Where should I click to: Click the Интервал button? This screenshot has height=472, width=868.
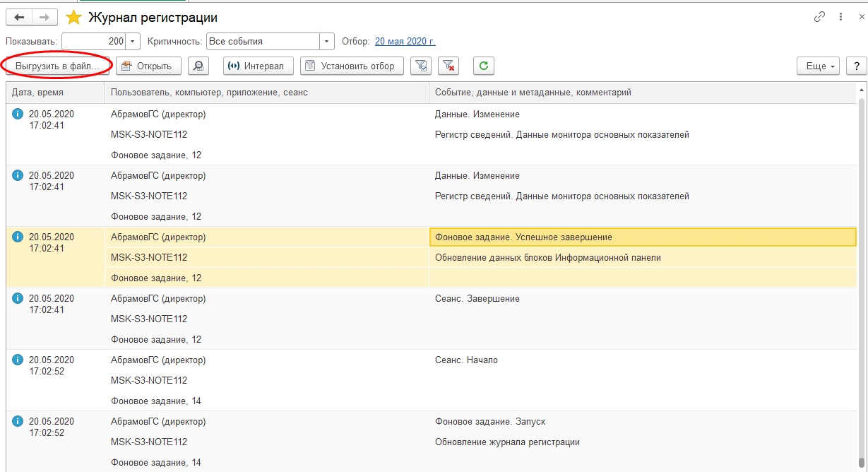[258, 66]
